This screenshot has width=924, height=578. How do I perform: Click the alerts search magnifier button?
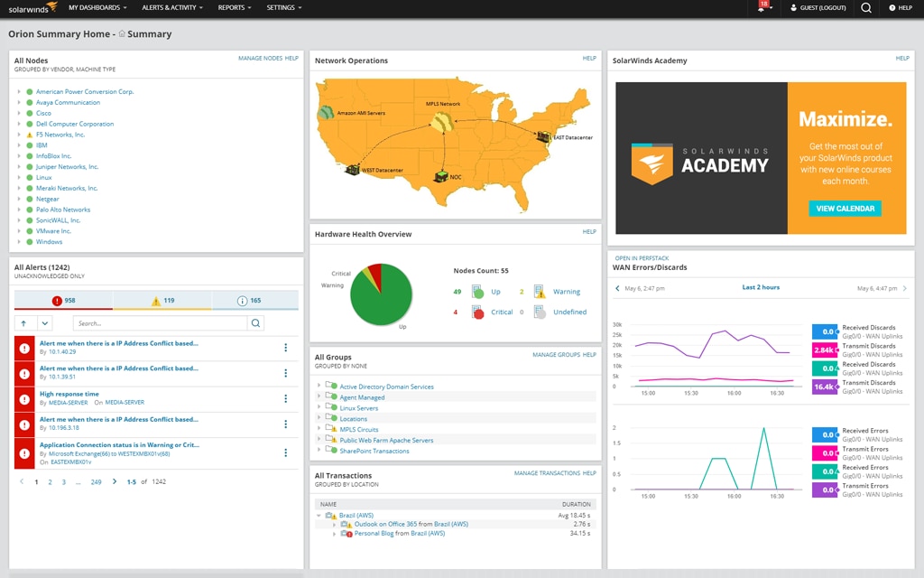pos(255,323)
